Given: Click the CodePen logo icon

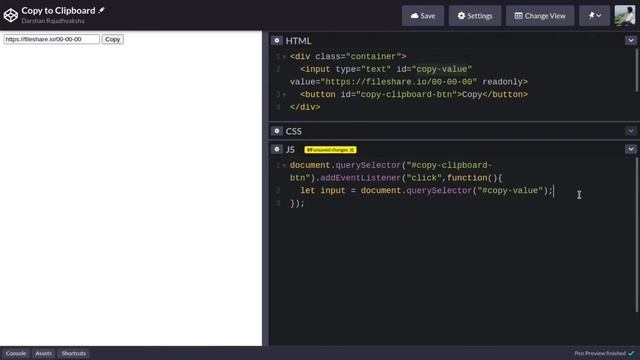Looking at the screenshot, I should (x=11, y=16).
